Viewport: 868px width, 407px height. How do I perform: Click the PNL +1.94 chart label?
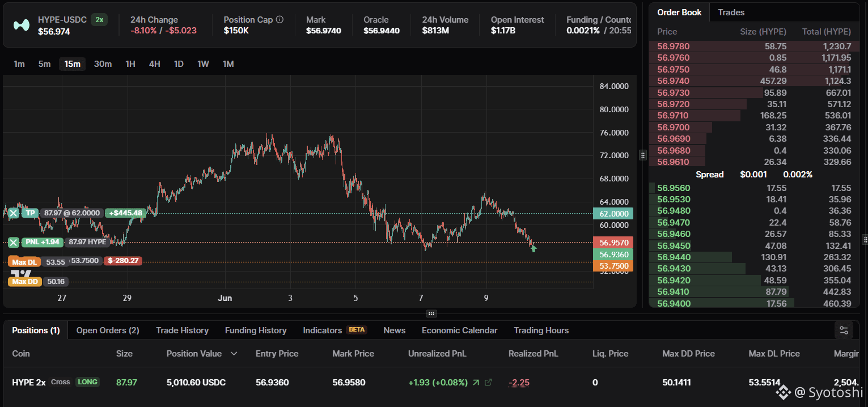(x=43, y=242)
